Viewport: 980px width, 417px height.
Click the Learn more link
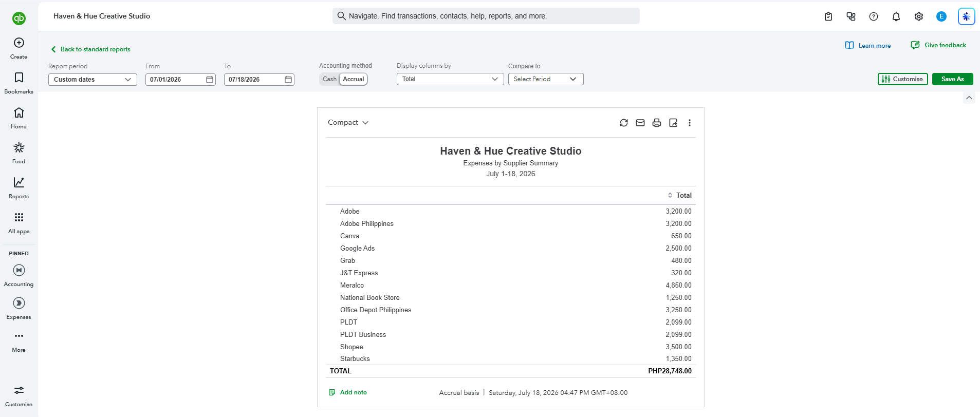868,46
